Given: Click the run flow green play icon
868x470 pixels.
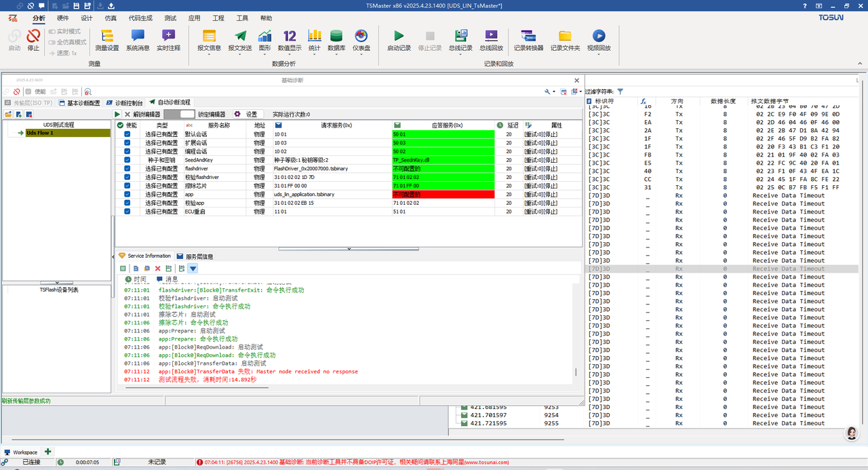Looking at the screenshot, I should click(x=117, y=115).
